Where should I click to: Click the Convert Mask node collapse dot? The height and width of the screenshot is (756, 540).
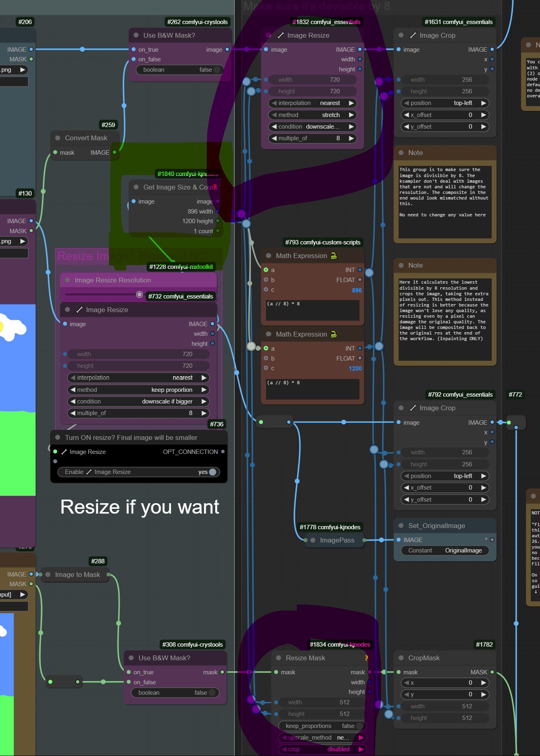click(x=58, y=138)
